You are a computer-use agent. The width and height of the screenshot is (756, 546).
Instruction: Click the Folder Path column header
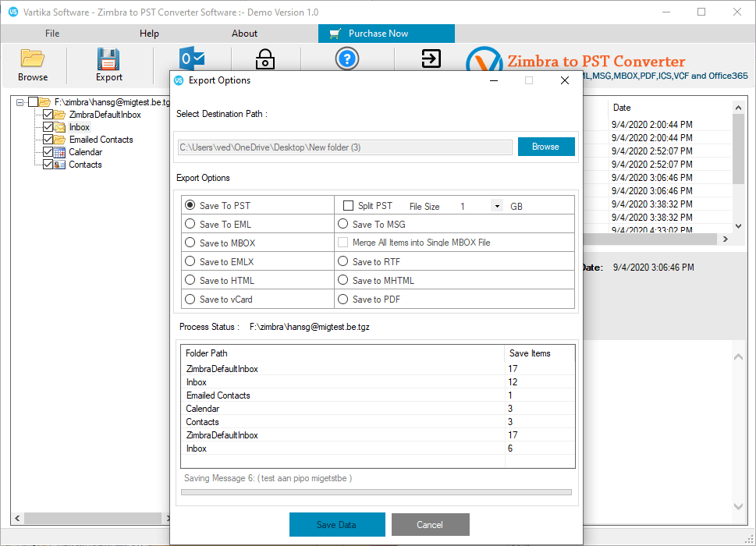pyautogui.click(x=343, y=353)
